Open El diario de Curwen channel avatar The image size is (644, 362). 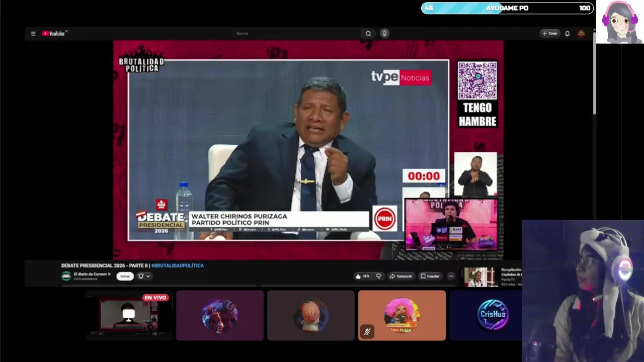66,276
